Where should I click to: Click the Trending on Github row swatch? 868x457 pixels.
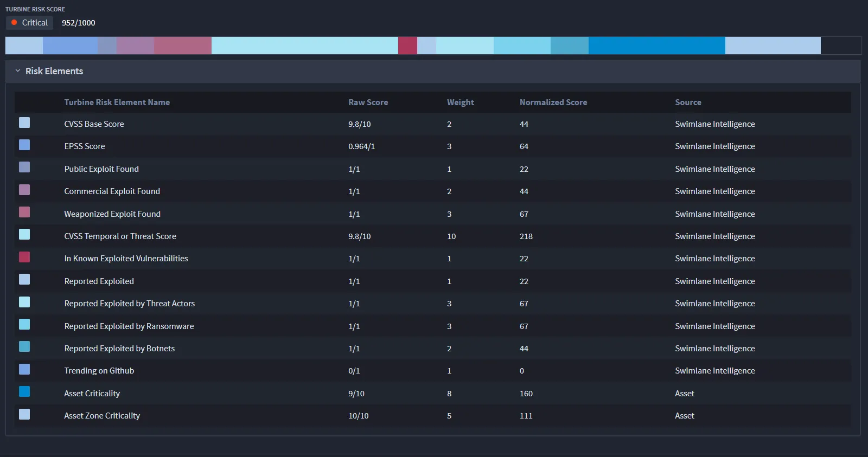[x=24, y=369]
